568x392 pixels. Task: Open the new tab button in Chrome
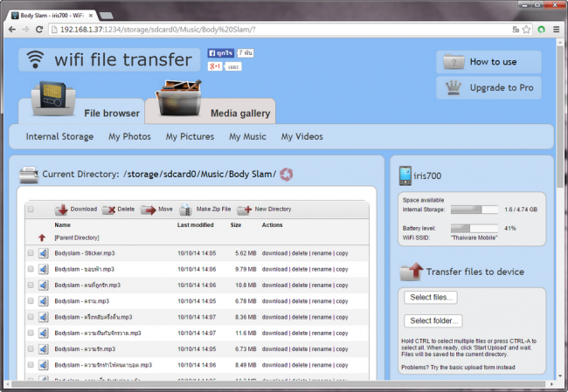coord(106,16)
